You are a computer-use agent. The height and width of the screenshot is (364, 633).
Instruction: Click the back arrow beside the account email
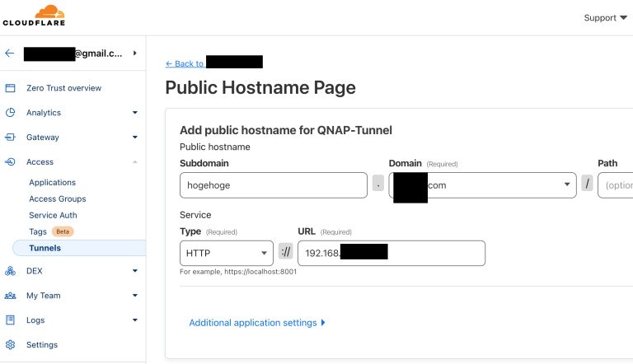[x=10, y=53]
